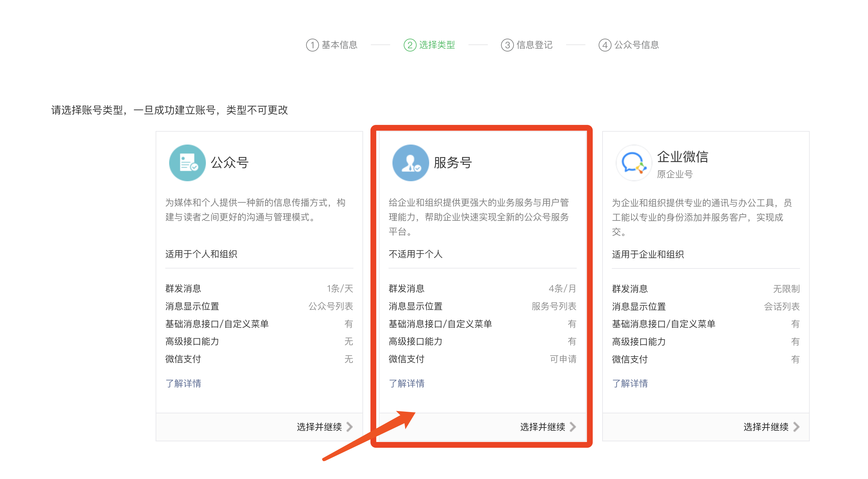Click the value 无限制
The image size is (868, 479).
786,289
